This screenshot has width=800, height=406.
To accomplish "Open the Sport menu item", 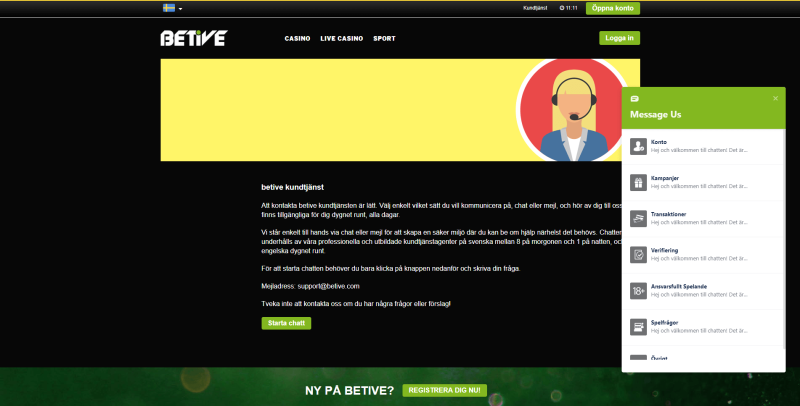I will click(x=384, y=38).
